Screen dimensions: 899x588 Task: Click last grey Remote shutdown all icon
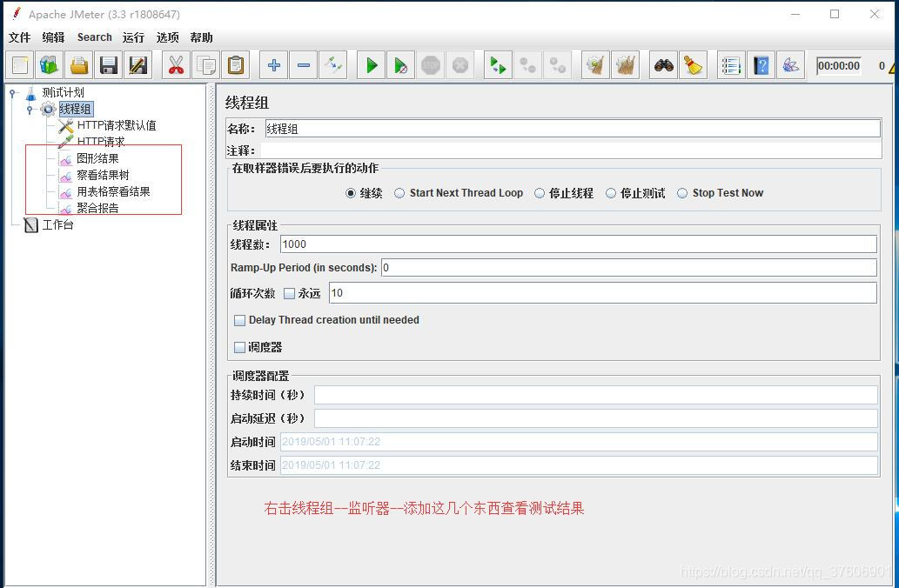click(558, 65)
